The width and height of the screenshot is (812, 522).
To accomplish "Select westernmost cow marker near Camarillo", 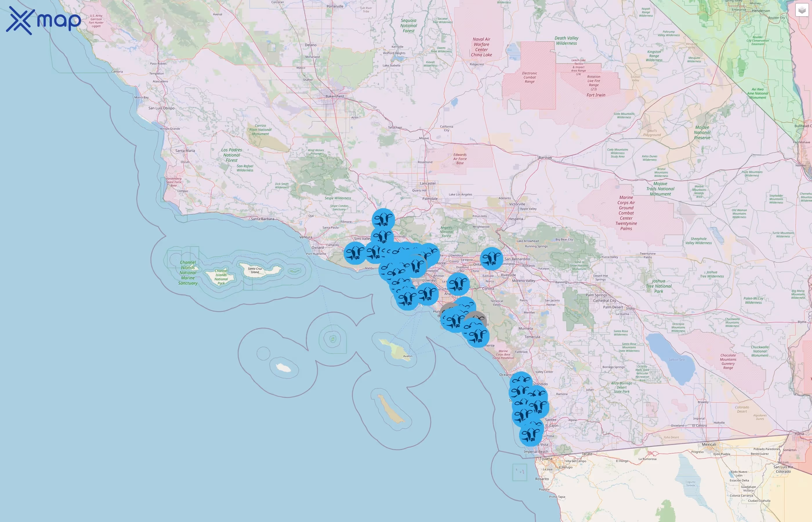I will (x=355, y=253).
